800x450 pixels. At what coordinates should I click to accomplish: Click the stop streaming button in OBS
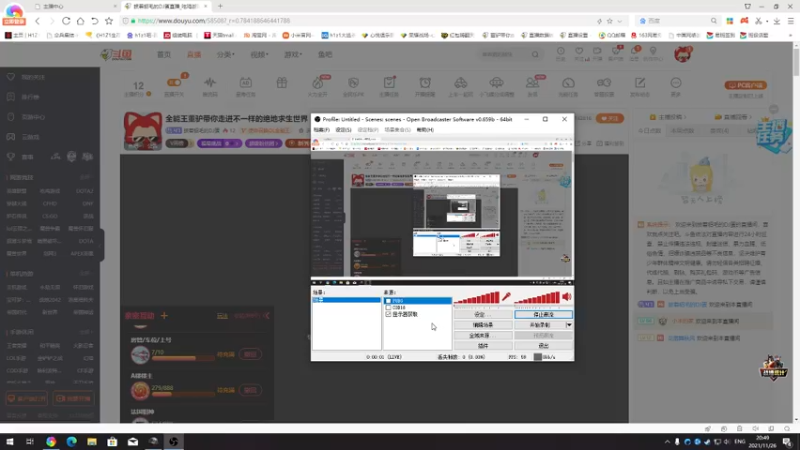[x=543, y=315]
